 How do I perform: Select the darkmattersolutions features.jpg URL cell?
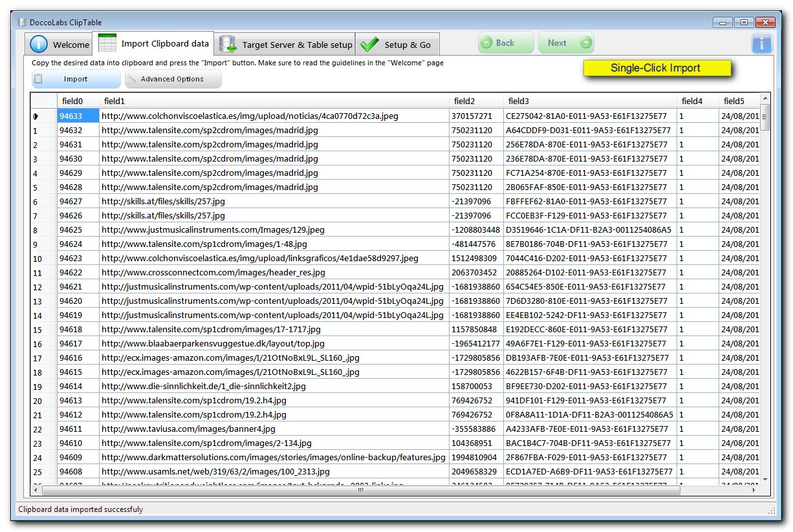(x=274, y=457)
